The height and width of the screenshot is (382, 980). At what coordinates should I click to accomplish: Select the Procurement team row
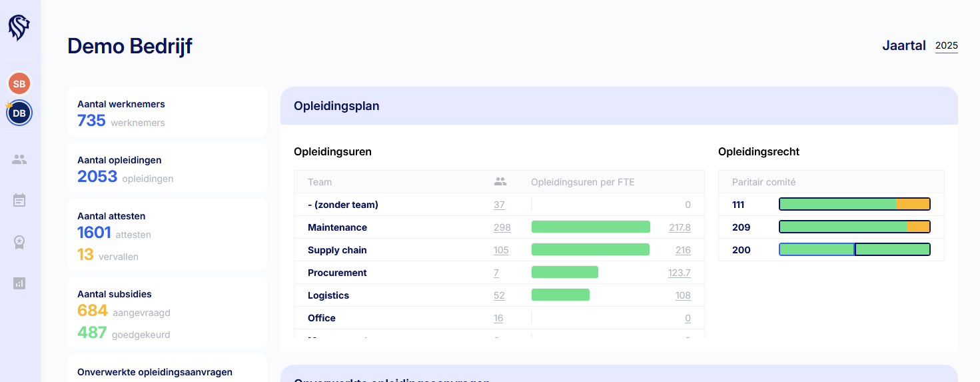coord(337,273)
